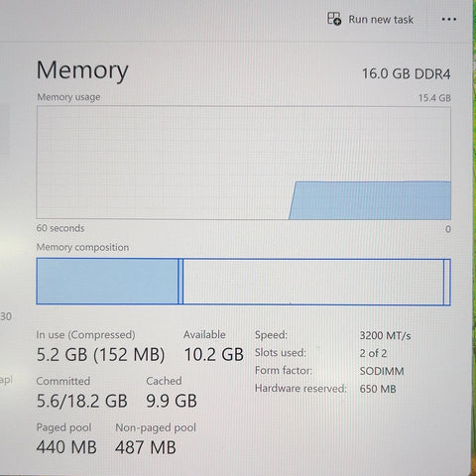Click the Run new task icon
The height and width of the screenshot is (476, 476).
point(334,19)
